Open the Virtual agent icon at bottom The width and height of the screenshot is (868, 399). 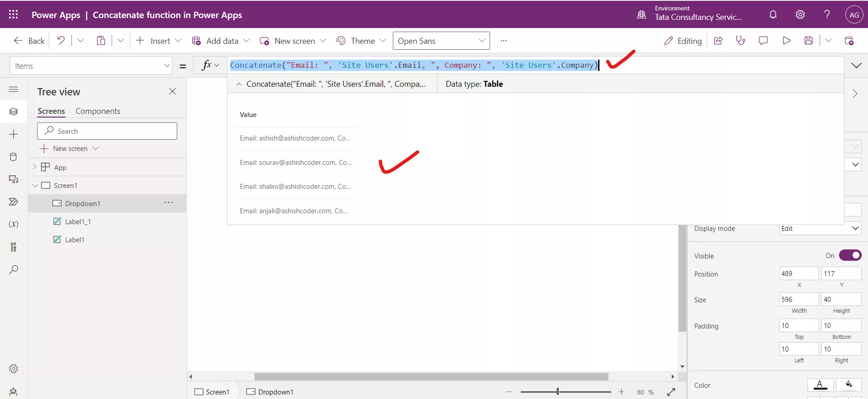[x=14, y=391]
